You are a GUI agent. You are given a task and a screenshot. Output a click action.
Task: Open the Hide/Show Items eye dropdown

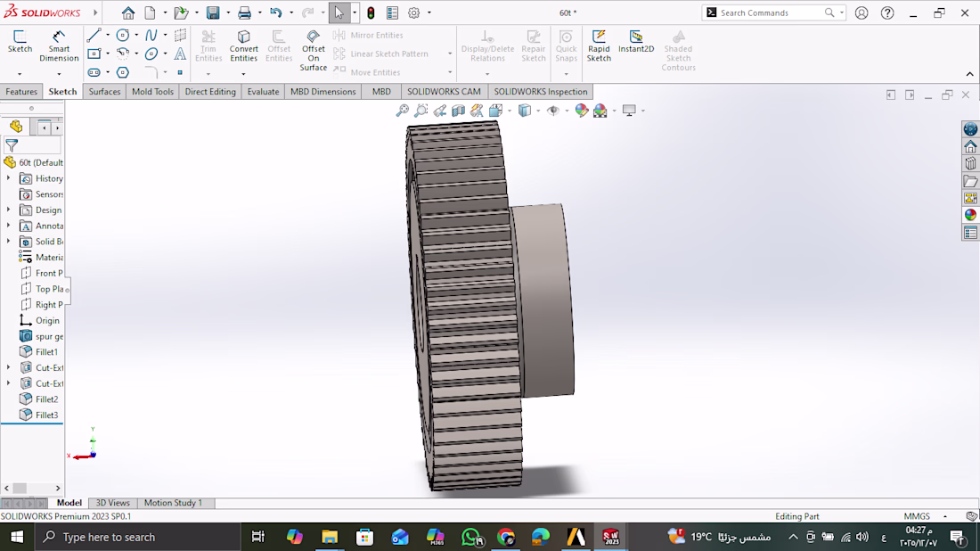click(x=555, y=111)
